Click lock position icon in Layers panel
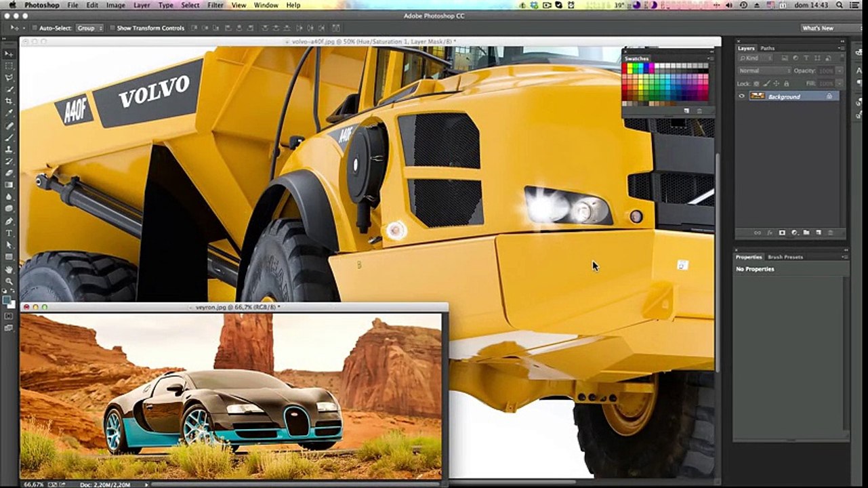 coord(776,83)
